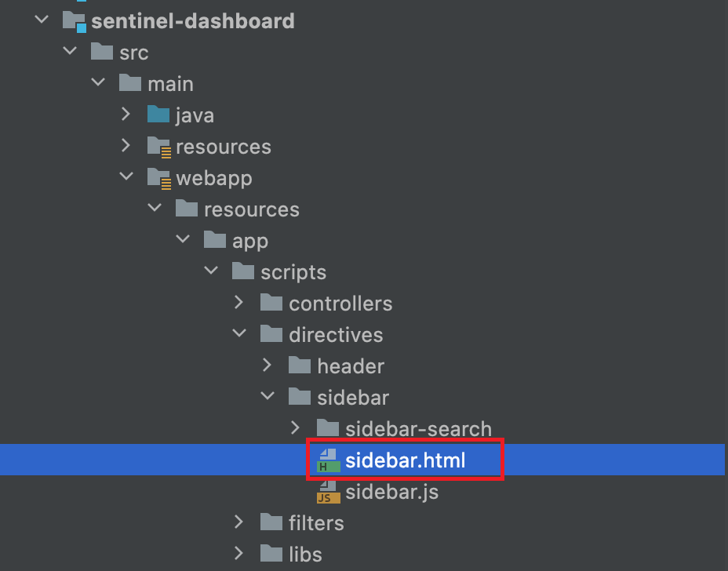This screenshot has width=728, height=571.
Task: Click the webapp folder icon
Action: coord(159,179)
